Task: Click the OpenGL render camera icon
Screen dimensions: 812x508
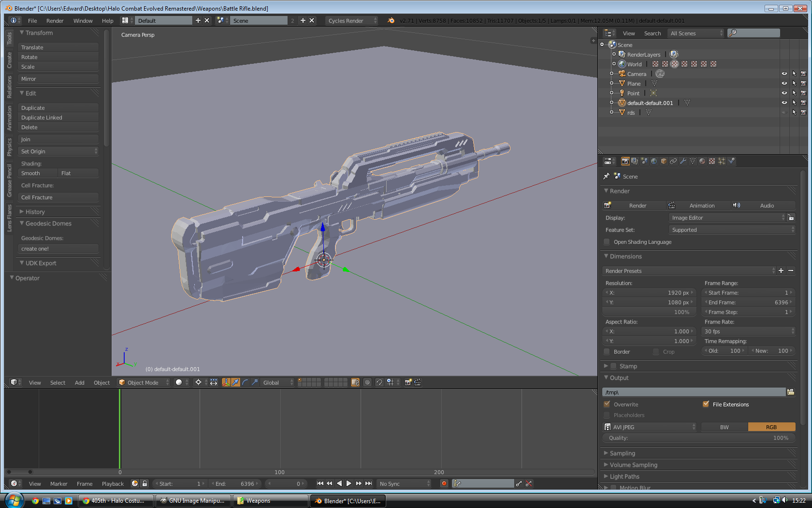Action: pos(408,382)
